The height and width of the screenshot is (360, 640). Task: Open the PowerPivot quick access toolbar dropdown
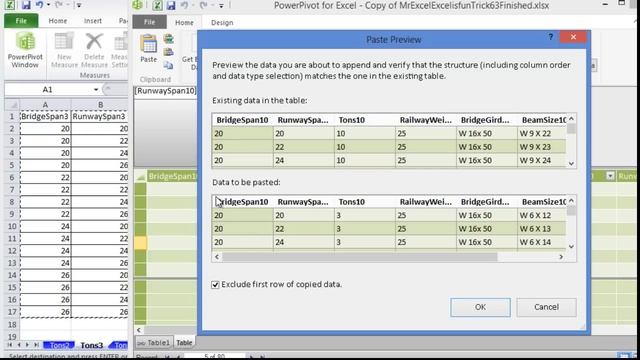pyautogui.click(x=221, y=6)
